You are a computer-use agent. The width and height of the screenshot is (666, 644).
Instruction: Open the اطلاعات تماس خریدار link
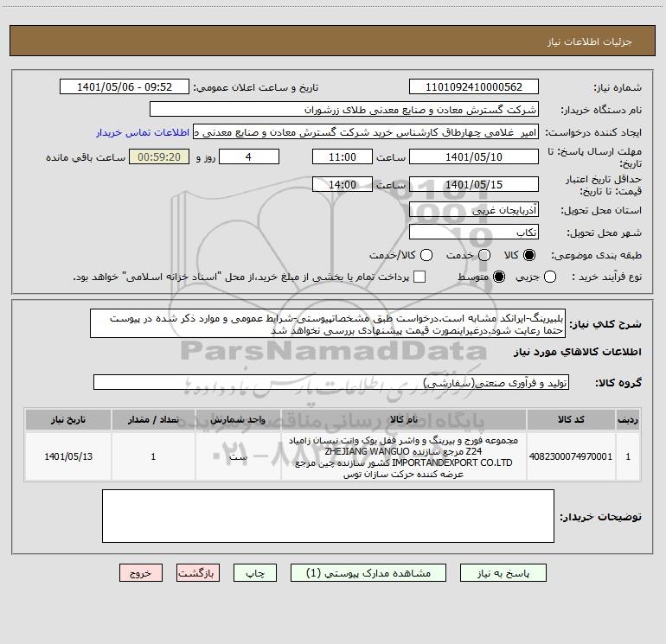[x=143, y=132]
